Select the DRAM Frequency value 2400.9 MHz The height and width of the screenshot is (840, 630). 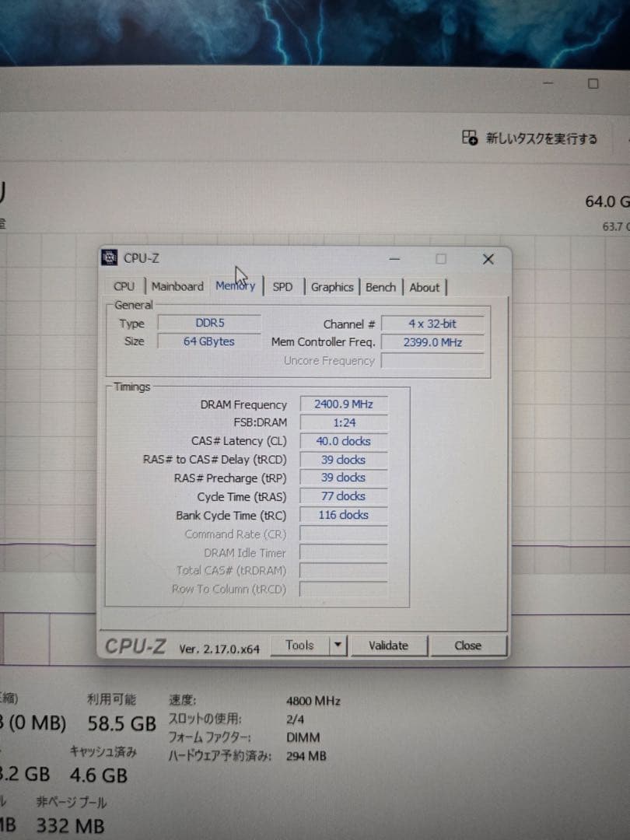pyautogui.click(x=342, y=404)
